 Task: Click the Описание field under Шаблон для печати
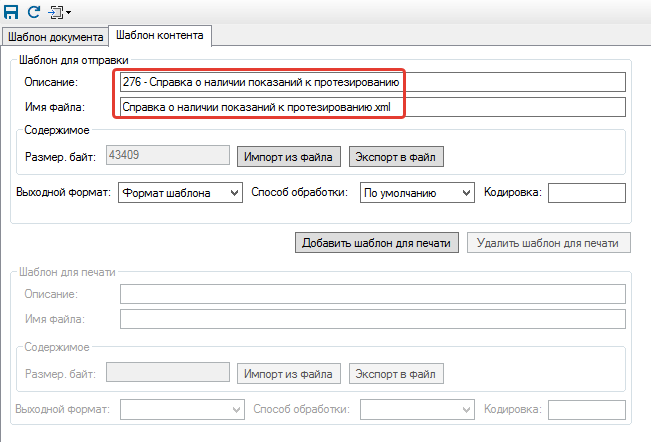[372, 294]
